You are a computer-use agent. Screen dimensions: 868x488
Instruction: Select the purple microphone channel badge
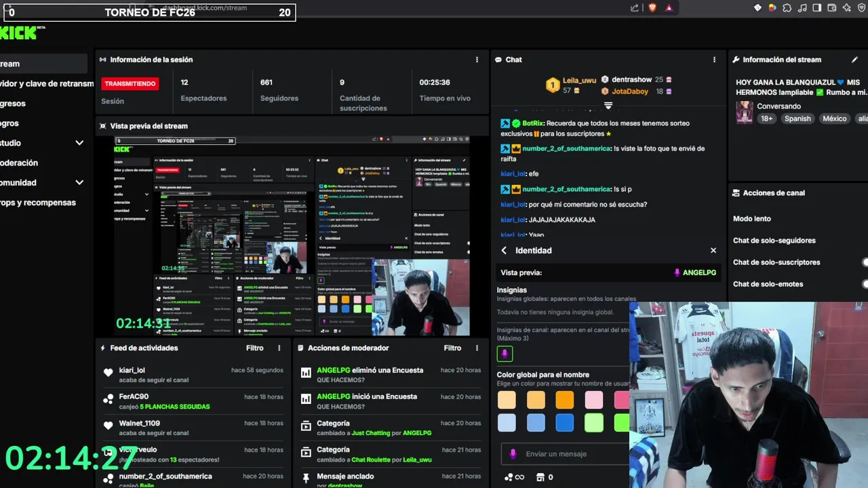pos(505,353)
